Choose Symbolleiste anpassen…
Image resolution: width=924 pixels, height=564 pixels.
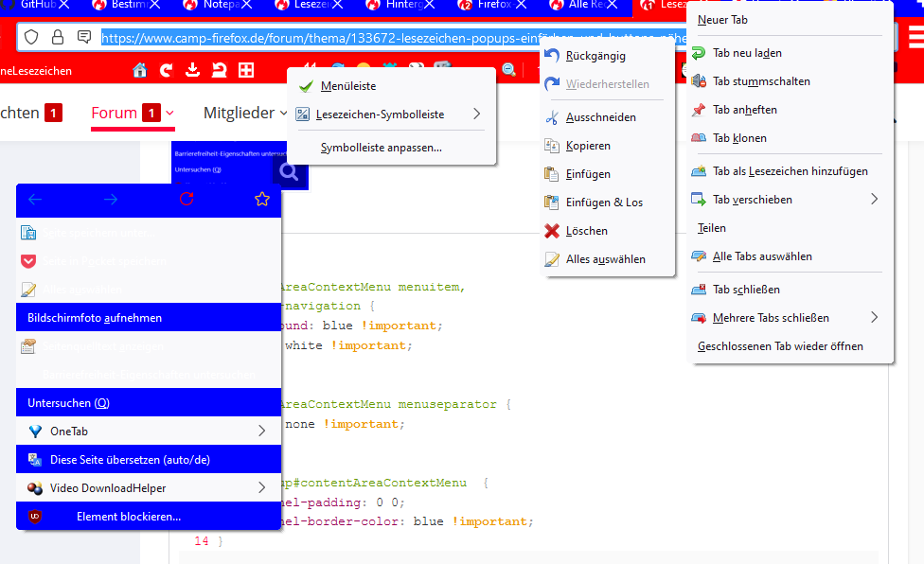[391, 148]
